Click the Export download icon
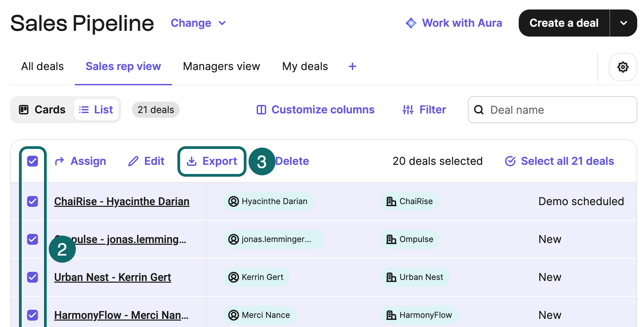 coord(192,161)
